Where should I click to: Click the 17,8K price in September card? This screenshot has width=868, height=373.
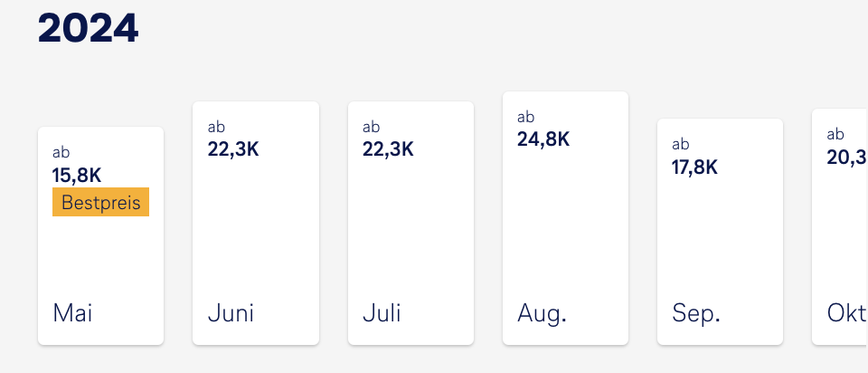point(694,167)
